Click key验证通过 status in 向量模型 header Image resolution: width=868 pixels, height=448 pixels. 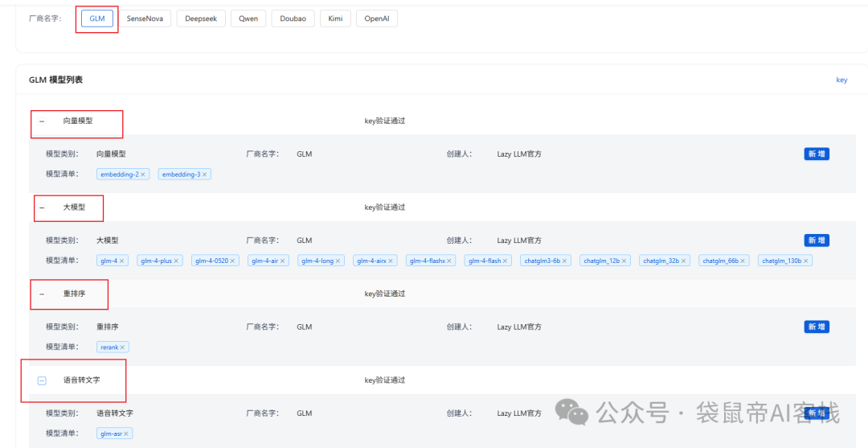pyautogui.click(x=385, y=121)
